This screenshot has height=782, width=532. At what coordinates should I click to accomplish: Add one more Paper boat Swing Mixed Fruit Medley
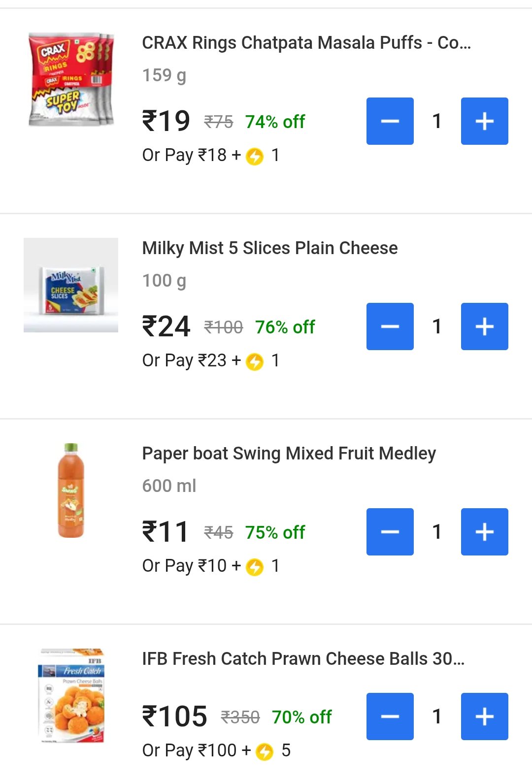click(x=484, y=532)
